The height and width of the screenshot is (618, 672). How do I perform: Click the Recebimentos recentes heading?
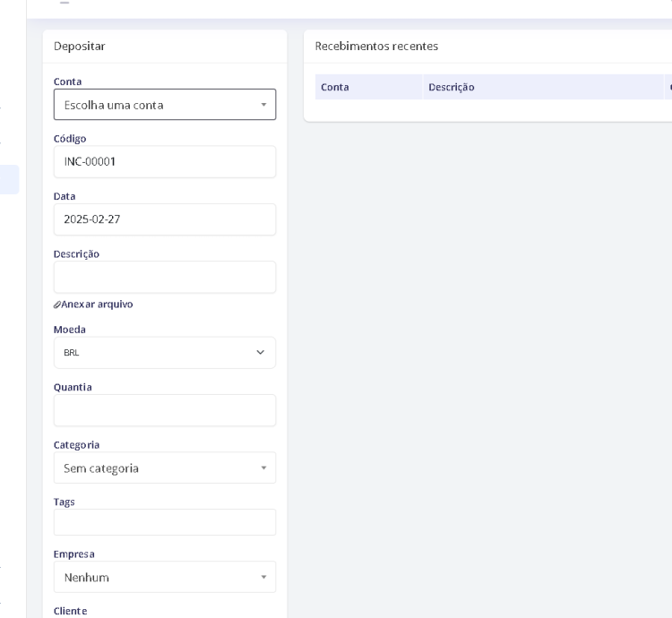376,46
